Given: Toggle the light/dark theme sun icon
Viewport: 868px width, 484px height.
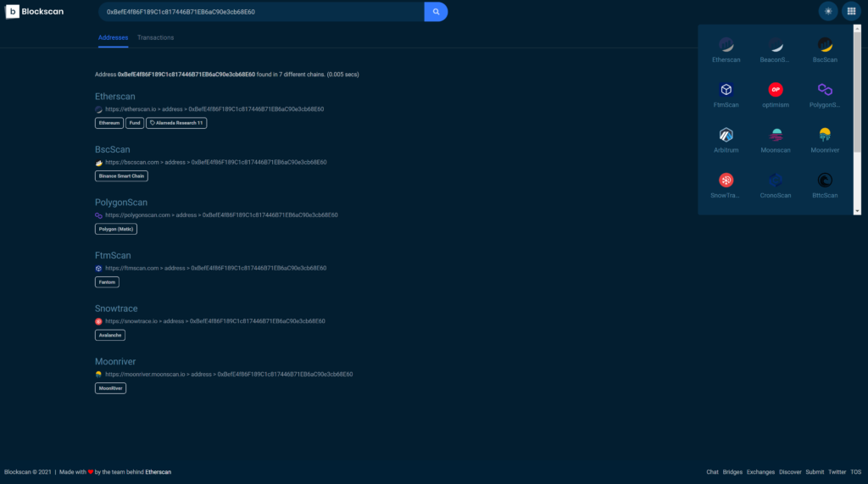Looking at the screenshot, I should (827, 11).
